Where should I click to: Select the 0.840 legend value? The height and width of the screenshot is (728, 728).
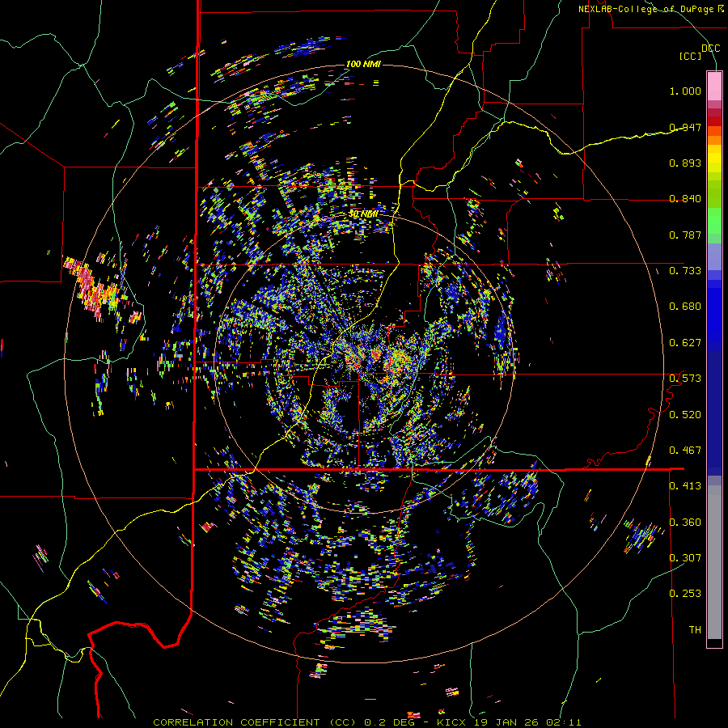click(x=685, y=199)
